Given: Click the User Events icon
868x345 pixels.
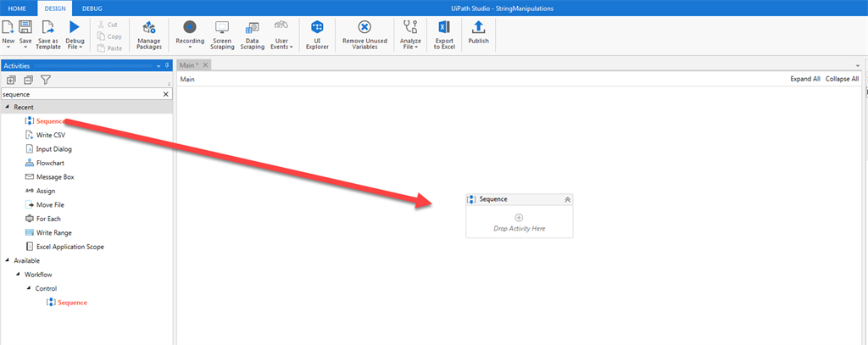Looking at the screenshot, I should [x=281, y=26].
